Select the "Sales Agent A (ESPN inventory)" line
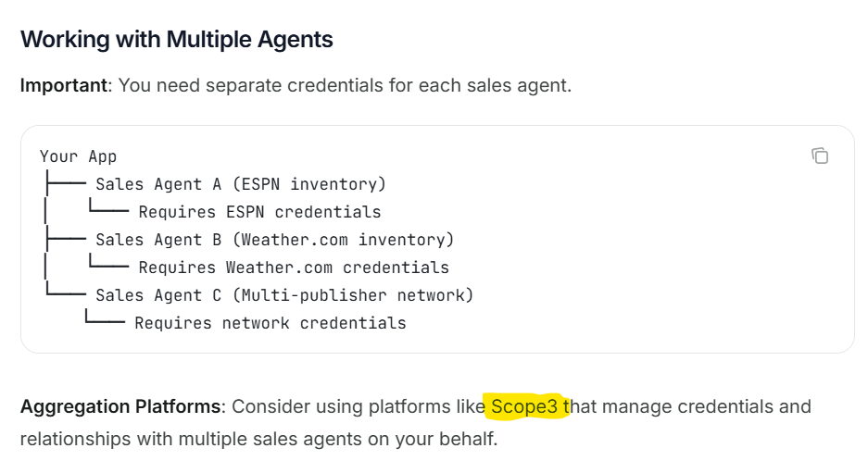The height and width of the screenshot is (473, 868). tap(241, 184)
